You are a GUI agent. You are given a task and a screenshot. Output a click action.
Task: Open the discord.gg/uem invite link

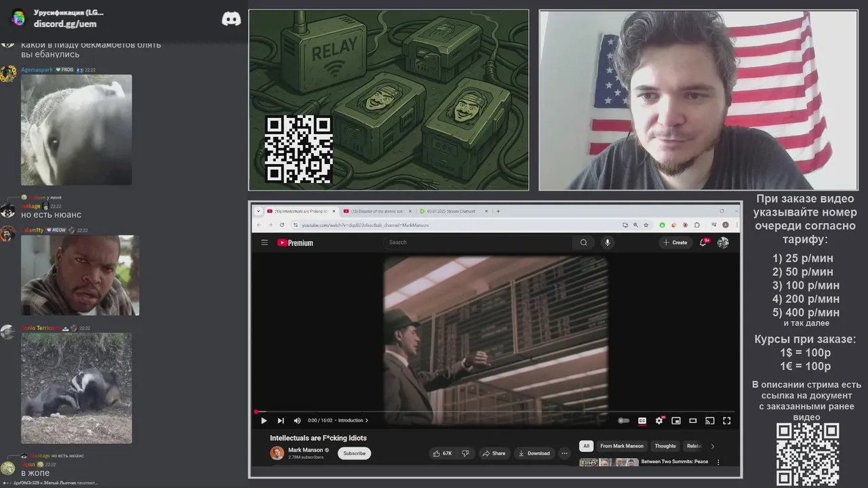coord(65,24)
